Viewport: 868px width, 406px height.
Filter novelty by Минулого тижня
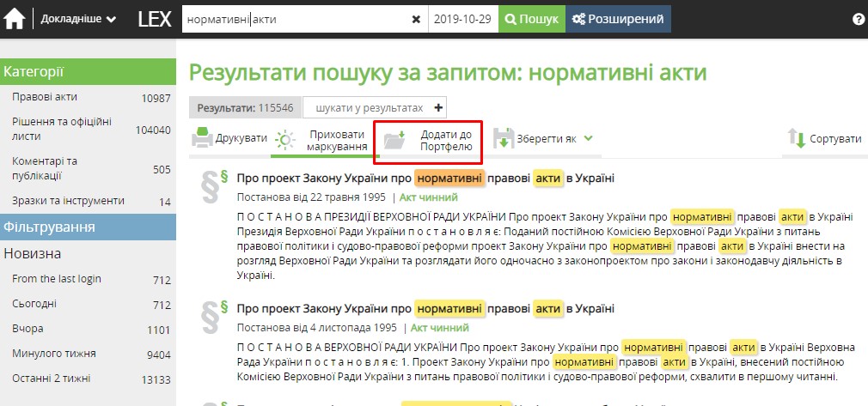53,354
